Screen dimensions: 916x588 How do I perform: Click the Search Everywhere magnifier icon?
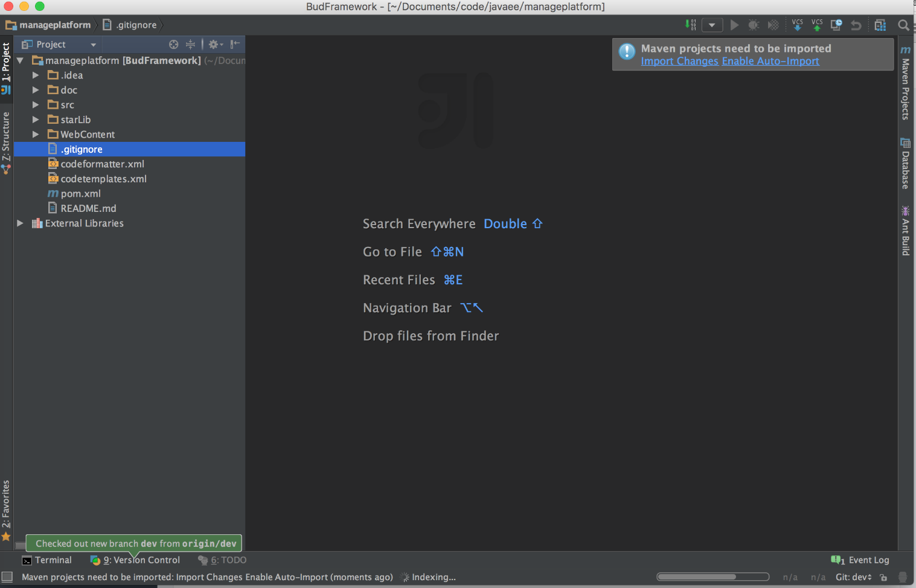click(903, 25)
